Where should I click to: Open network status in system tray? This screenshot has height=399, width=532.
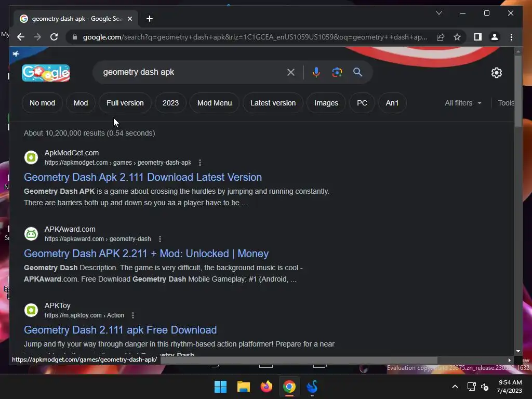pos(471,387)
